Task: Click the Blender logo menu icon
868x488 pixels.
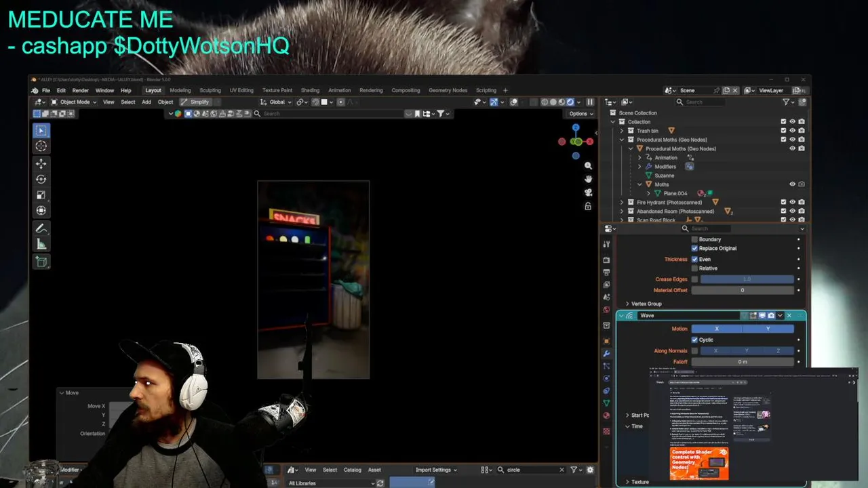Action: [35, 90]
